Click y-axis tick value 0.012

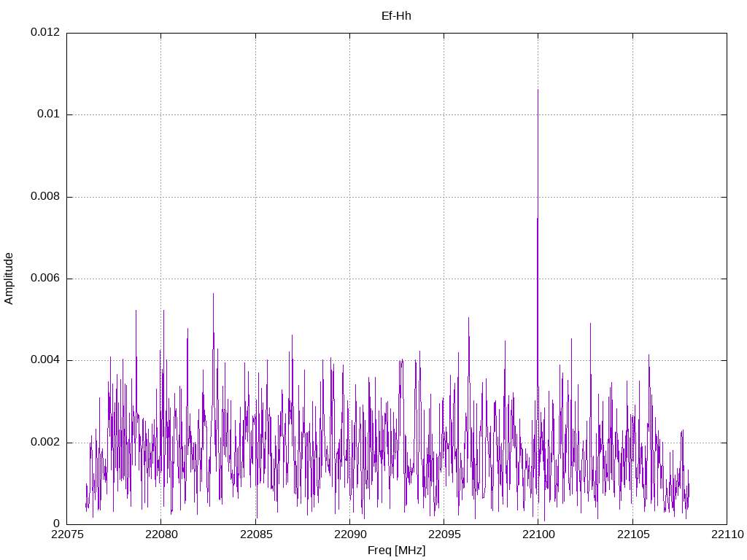(45, 32)
